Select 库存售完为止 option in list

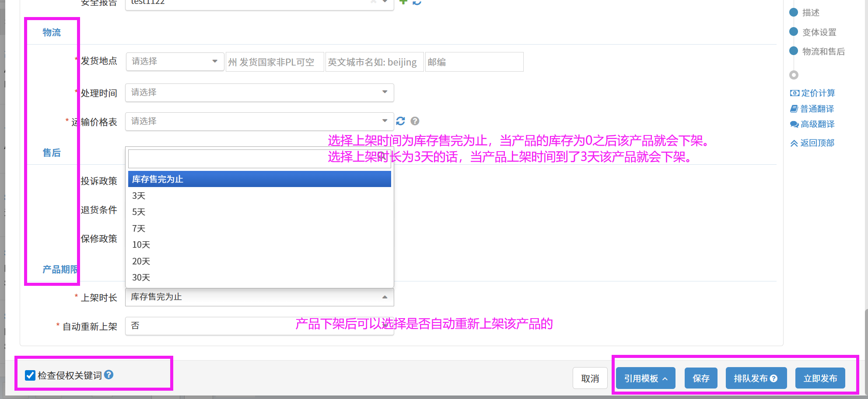259,179
